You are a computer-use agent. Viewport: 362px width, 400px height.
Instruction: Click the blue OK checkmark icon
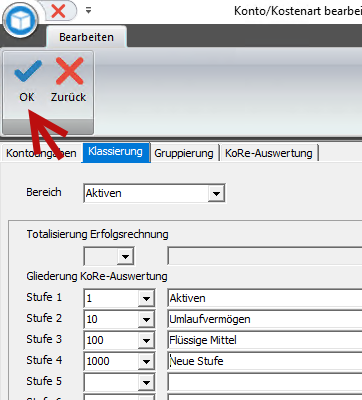28,71
